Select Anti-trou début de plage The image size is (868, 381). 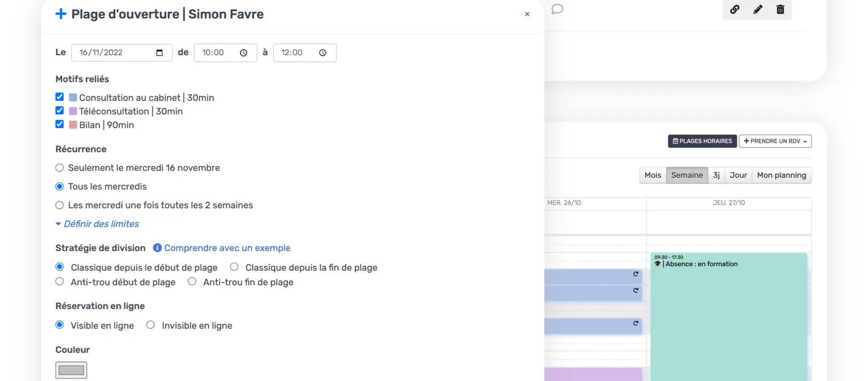click(x=60, y=281)
